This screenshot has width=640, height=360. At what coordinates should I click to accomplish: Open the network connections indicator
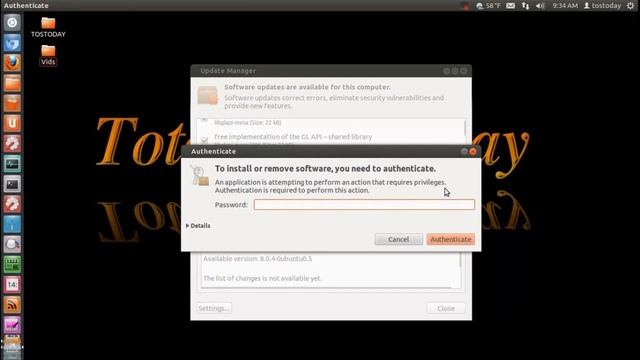pos(525,6)
